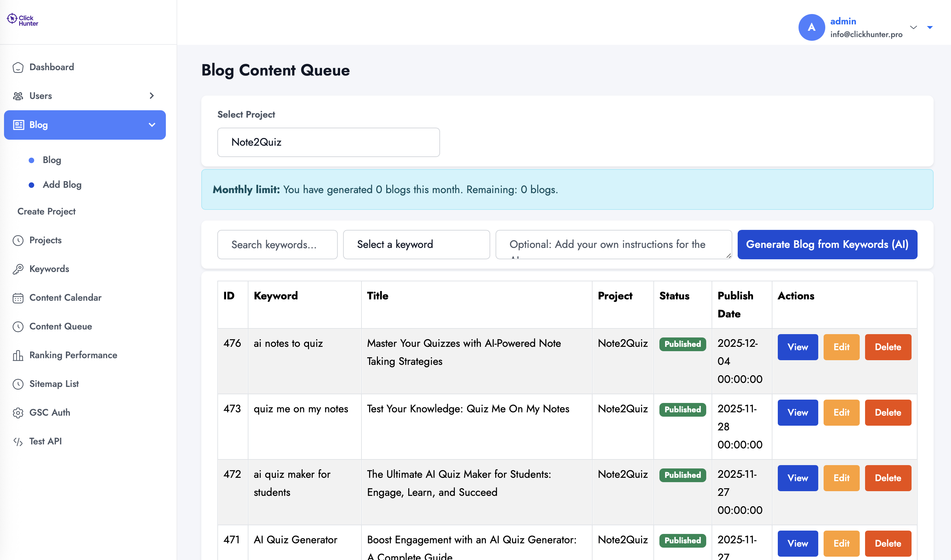Click the Dashboard home icon

coord(18,67)
